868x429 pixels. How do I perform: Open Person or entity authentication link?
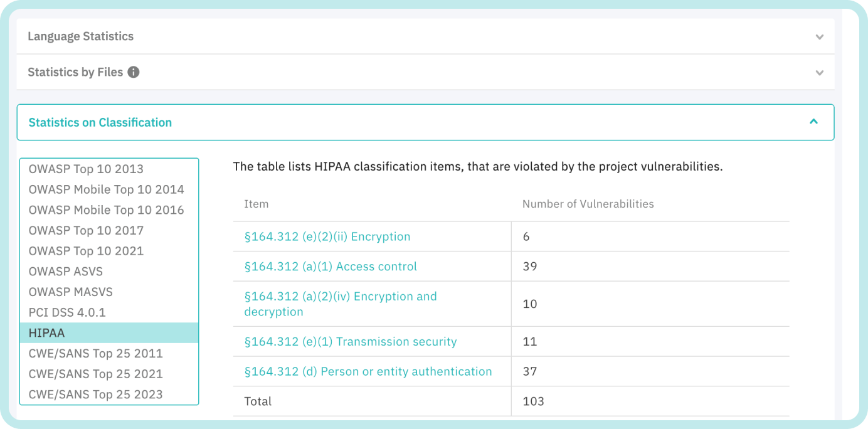pos(368,371)
